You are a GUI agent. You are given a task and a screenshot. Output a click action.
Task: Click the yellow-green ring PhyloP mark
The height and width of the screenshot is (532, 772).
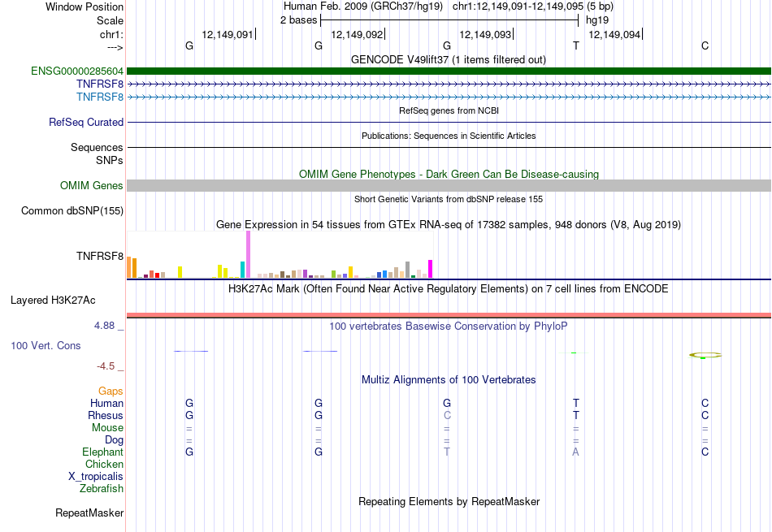(x=705, y=355)
